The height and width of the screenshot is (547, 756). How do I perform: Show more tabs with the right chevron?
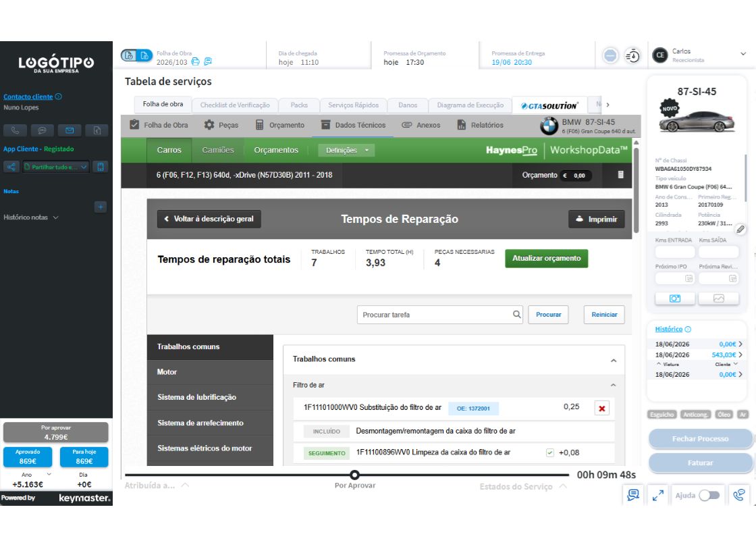click(607, 105)
